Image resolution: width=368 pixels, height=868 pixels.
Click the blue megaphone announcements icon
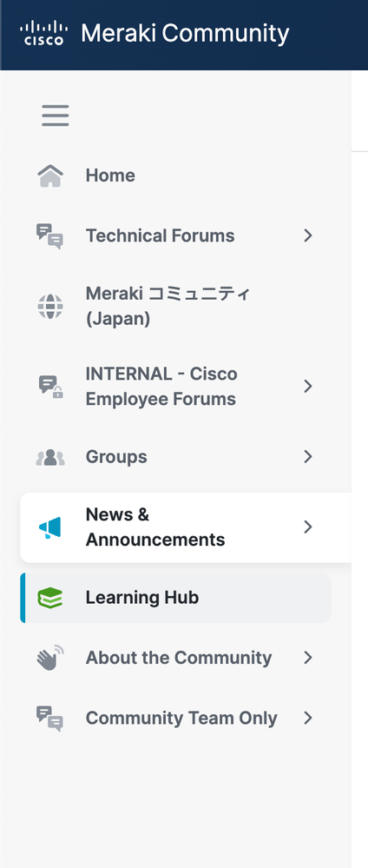(49, 527)
